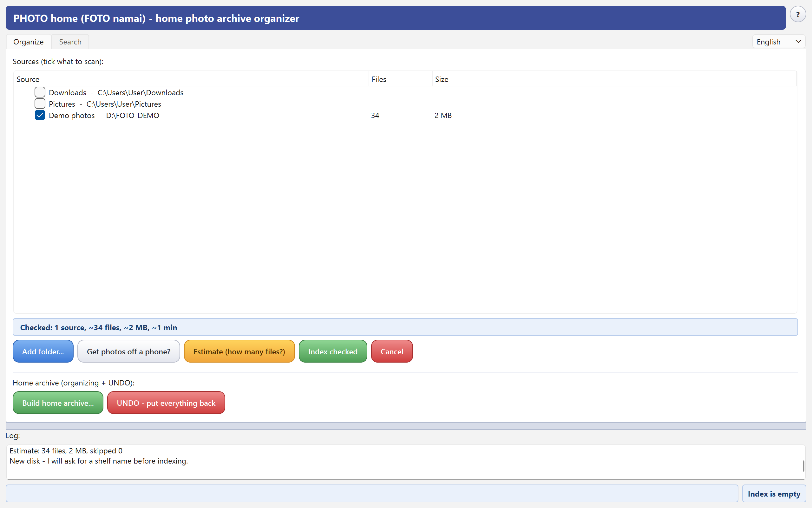Click the log line about Estimate
Image resolution: width=812 pixels, height=508 pixels.
66,451
